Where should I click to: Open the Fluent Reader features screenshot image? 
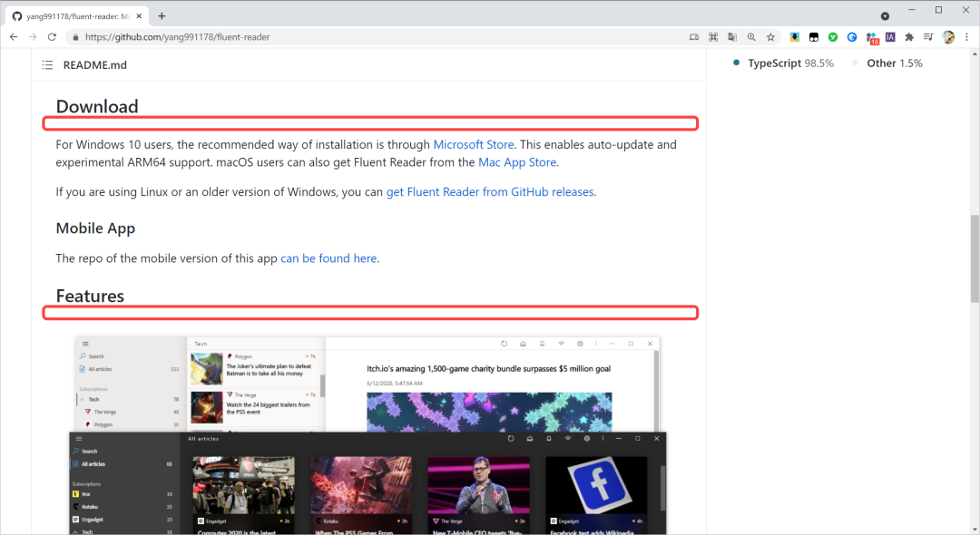point(367,435)
